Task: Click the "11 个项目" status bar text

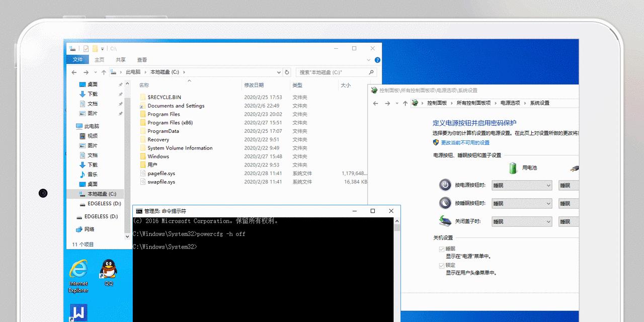Action: click(x=83, y=245)
